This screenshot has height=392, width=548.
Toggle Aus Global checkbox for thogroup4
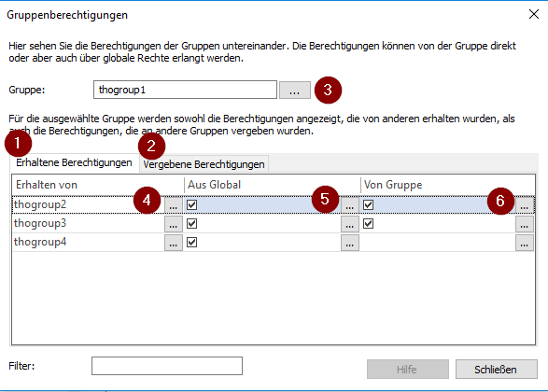click(192, 242)
